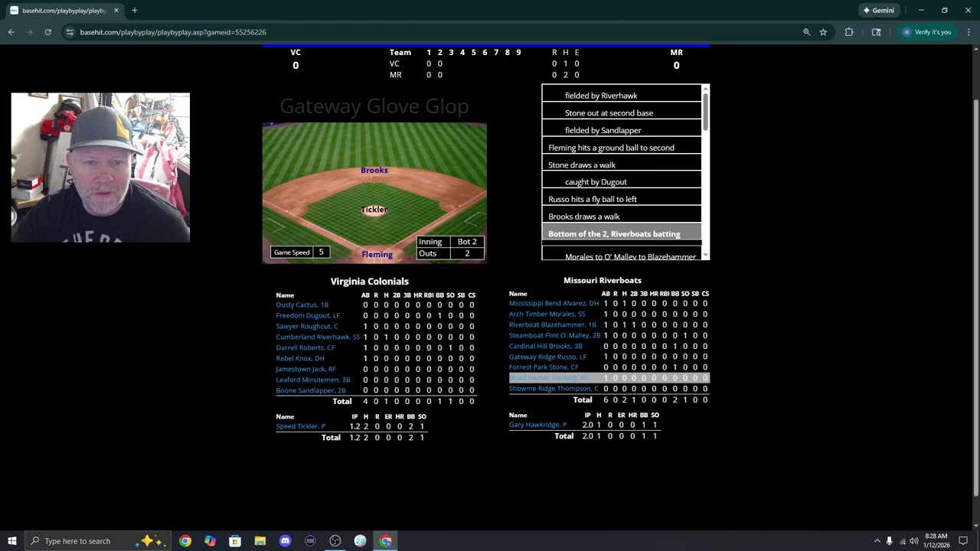980x551 pixels.
Task: Open Rebel Knox, DH player link
Action: (x=300, y=358)
